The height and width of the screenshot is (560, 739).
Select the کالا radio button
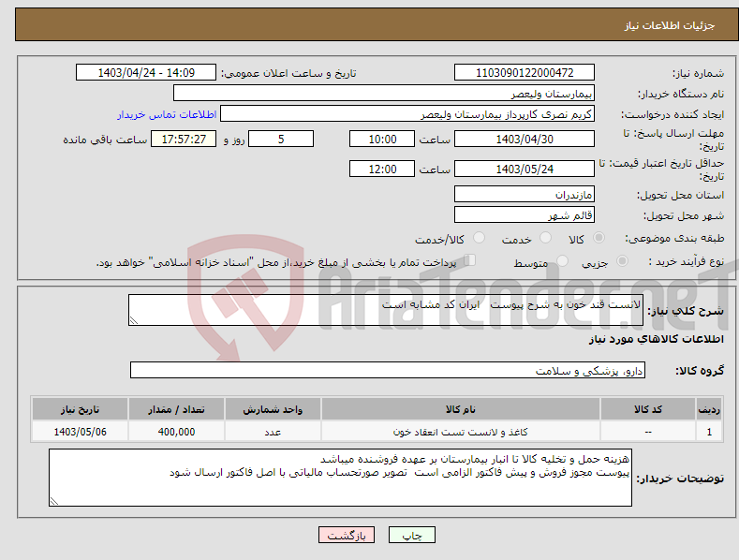pos(599,238)
